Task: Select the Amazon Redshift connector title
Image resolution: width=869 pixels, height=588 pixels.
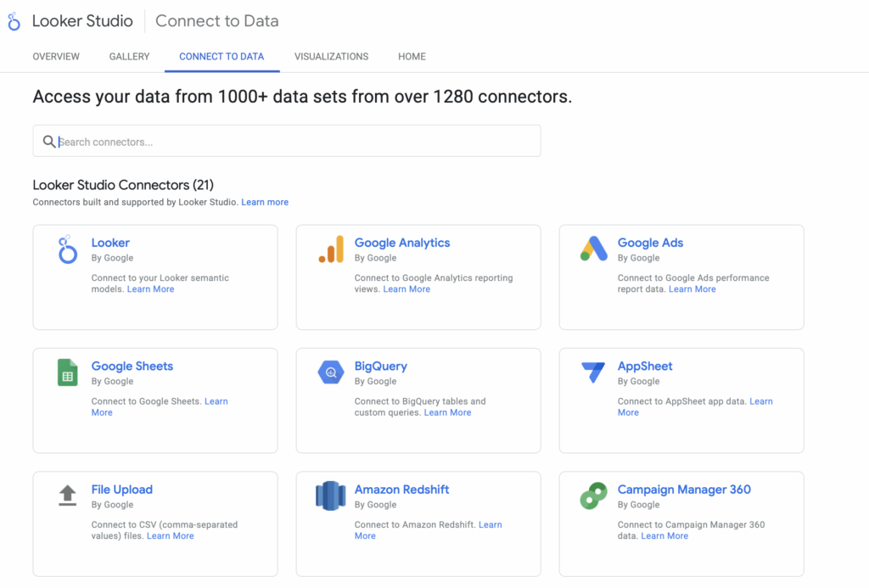Action: pyautogui.click(x=401, y=490)
